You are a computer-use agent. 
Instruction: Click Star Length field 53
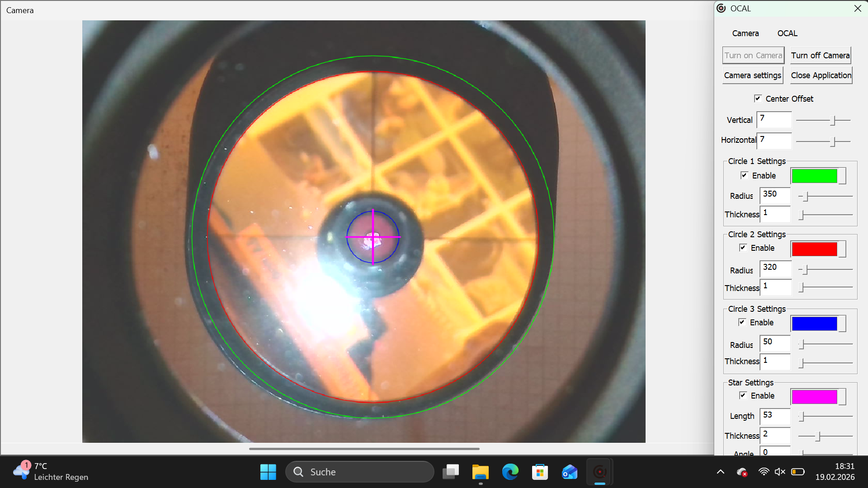coord(775,416)
